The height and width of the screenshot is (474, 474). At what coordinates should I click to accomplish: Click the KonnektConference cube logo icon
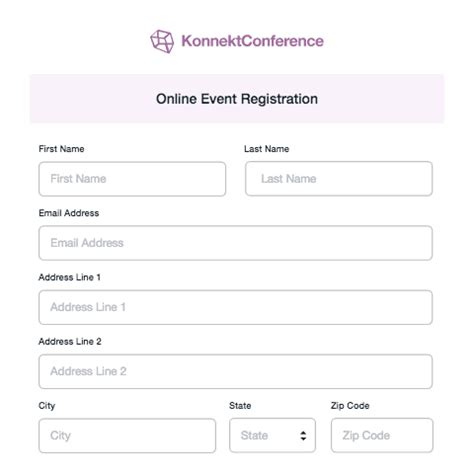(162, 41)
